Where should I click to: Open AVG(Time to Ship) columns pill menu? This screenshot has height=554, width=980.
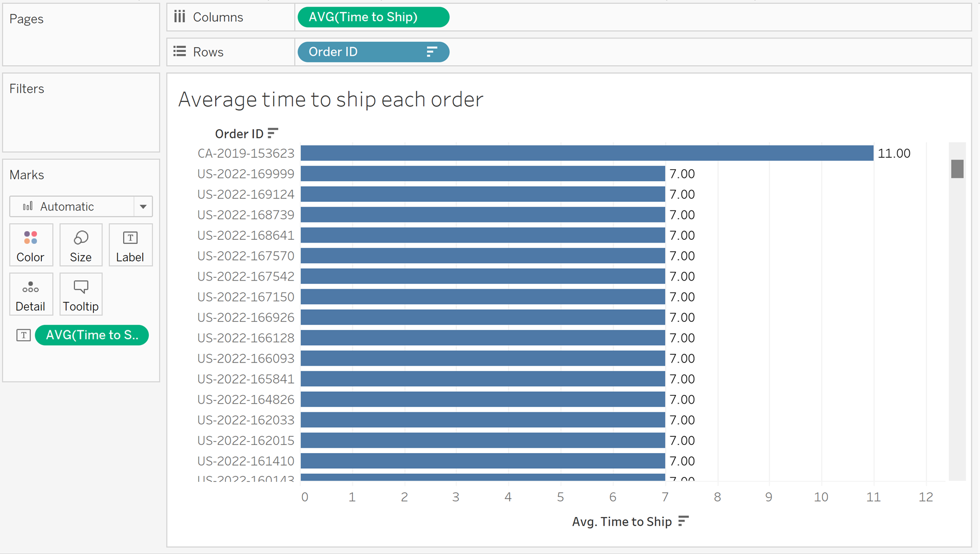pyautogui.click(x=373, y=17)
